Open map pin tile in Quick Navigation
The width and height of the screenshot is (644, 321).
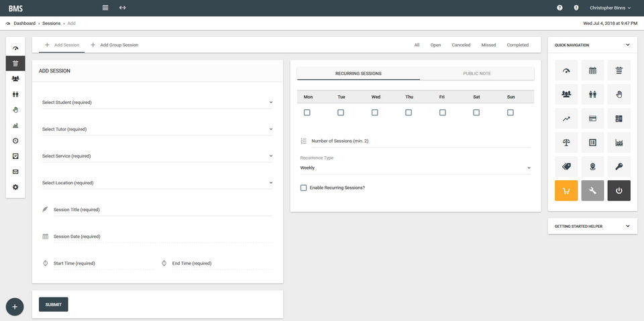(x=592, y=167)
